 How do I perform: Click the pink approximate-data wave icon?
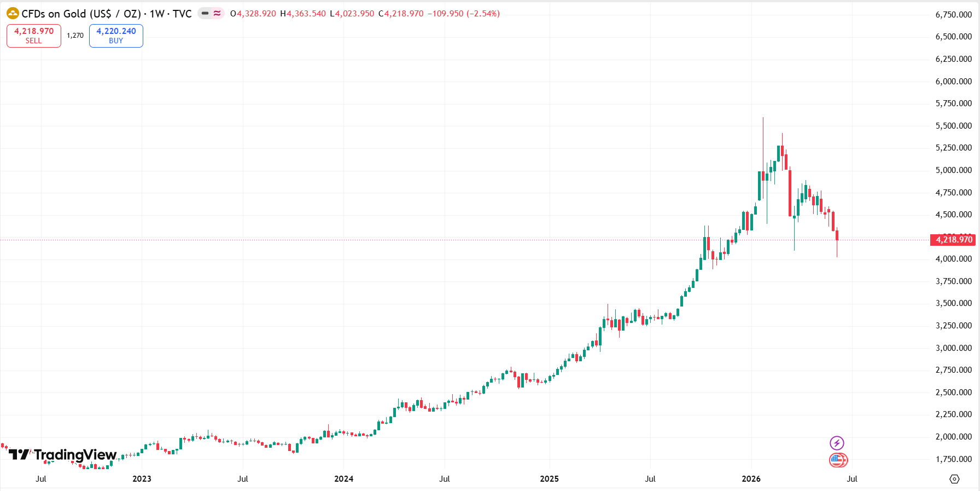point(217,13)
